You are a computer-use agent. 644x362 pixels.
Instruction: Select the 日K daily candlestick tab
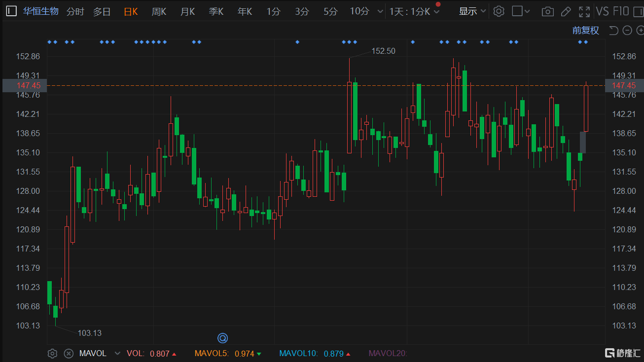131,11
